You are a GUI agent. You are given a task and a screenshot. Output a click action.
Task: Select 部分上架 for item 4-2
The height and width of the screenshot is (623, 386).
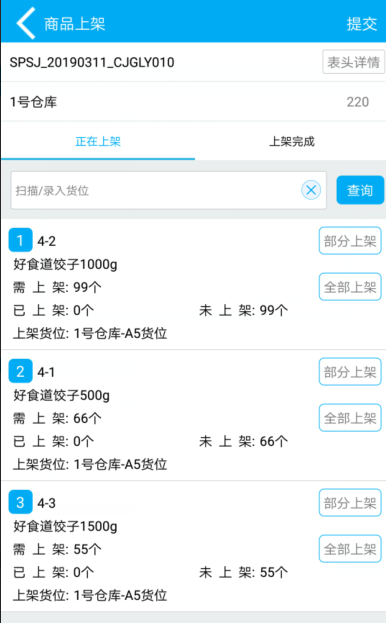pos(350,241)
